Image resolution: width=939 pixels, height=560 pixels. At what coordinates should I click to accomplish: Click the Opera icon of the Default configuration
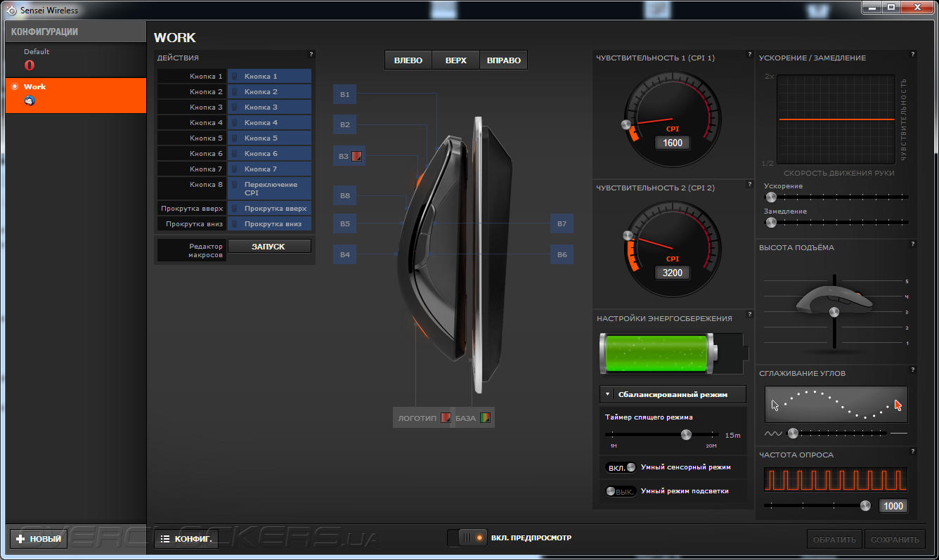coord(30,65)
